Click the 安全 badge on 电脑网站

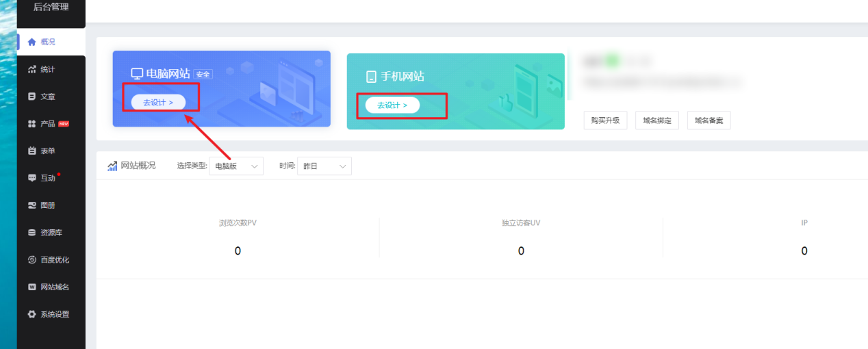click(x=203, y=75)
